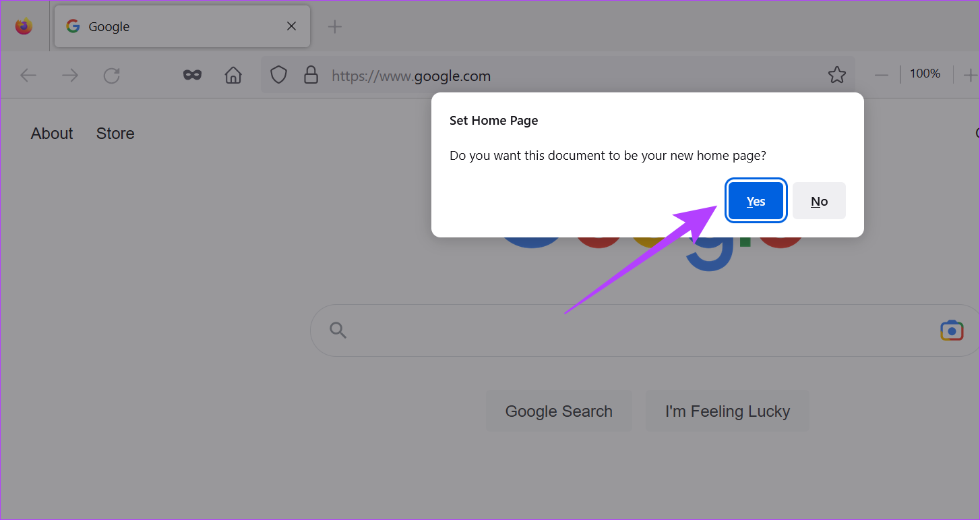Select the Google tab
Image resolution: width=980 pixels, height=520 pixels.
pos(169,27)
